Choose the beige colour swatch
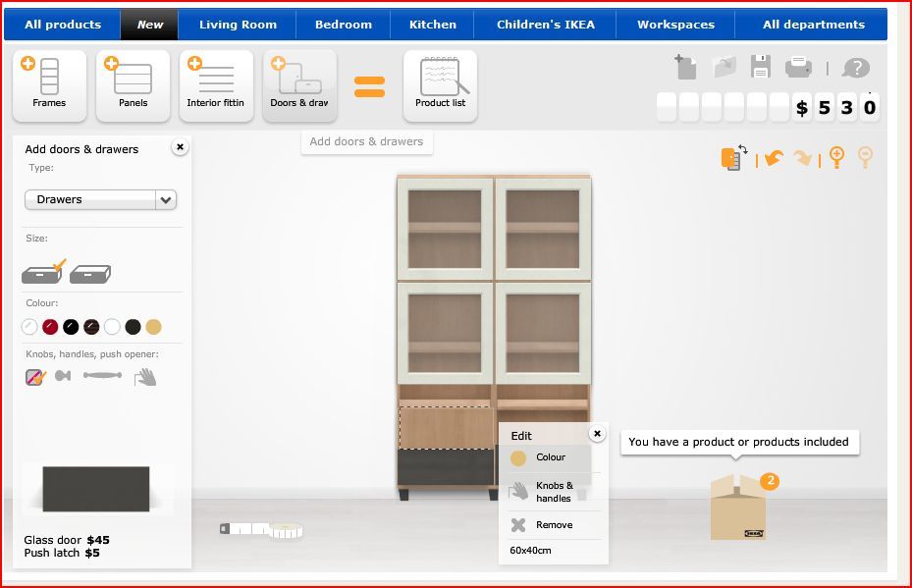Image resolution: width=912 pixels, height=588 pixels. [153, 327]
